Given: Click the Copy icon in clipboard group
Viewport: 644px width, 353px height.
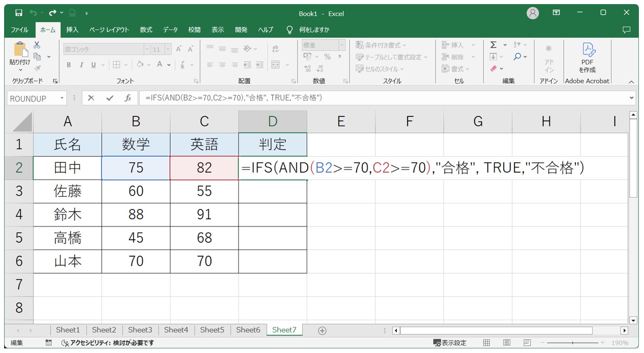Looking at the screenshot, I should (x=37, y=56).
